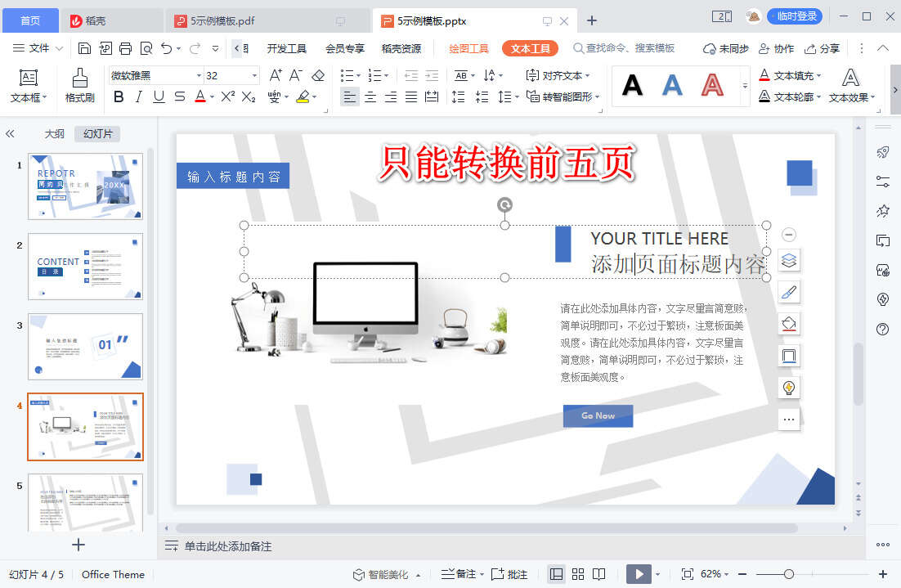
Task: Click the shape outline floating icon
Action: 789,356
